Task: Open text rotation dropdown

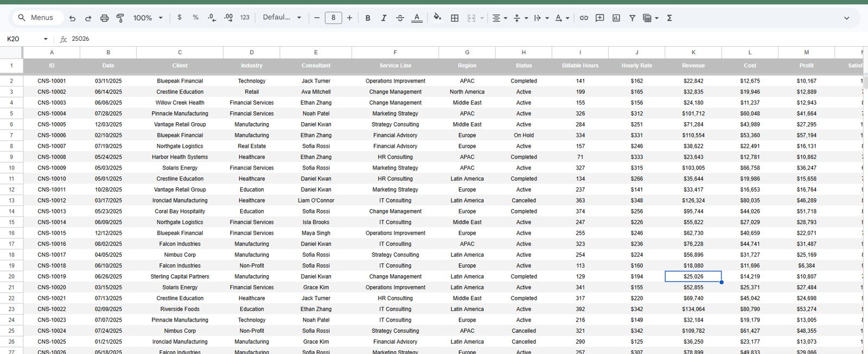Action: [x=562, y=18]
